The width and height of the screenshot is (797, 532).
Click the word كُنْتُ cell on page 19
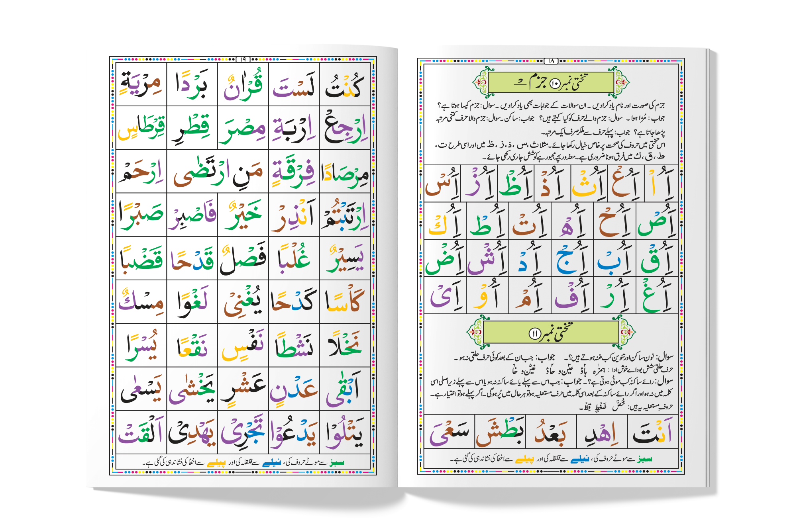[345, 84]
